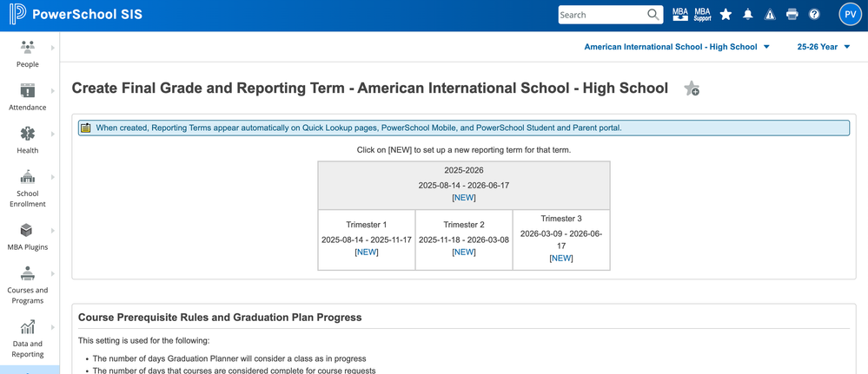
Task: Open alerts warning triangle icon
Action: [770, 15]
